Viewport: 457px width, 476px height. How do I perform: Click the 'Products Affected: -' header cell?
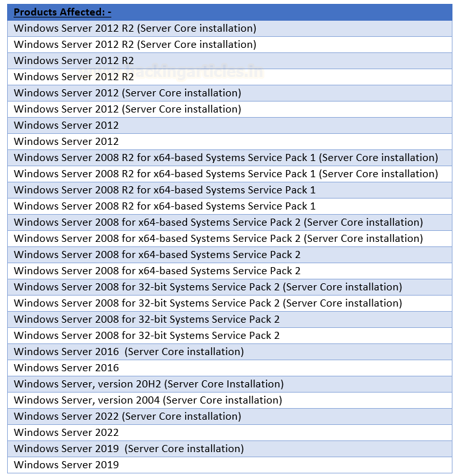230,12
